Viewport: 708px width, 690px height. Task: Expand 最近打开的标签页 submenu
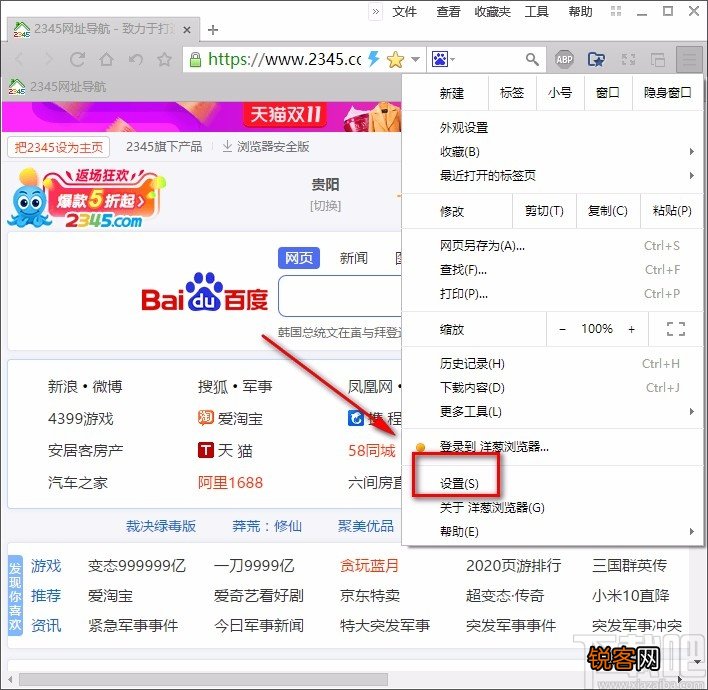[x=691, y=176]
